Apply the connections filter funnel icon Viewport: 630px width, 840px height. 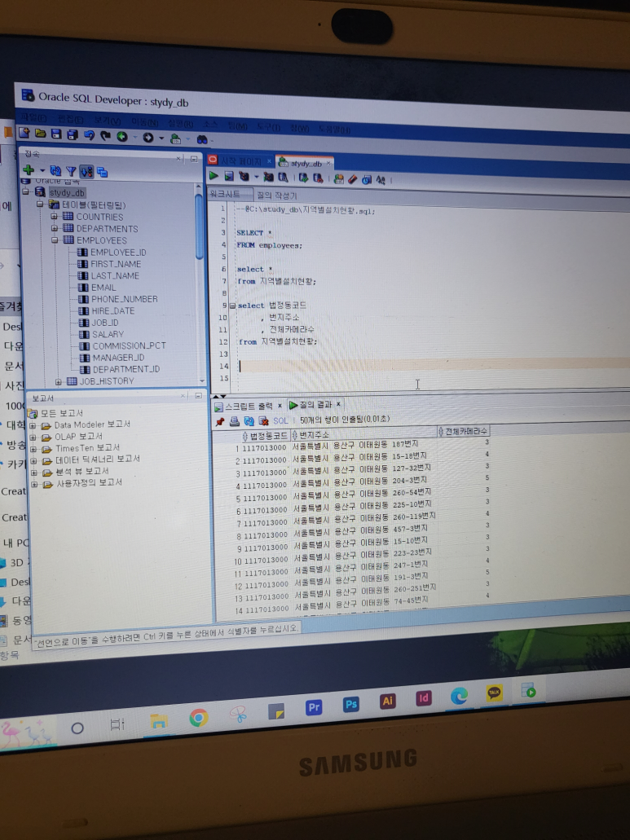[x=71, y=171]
